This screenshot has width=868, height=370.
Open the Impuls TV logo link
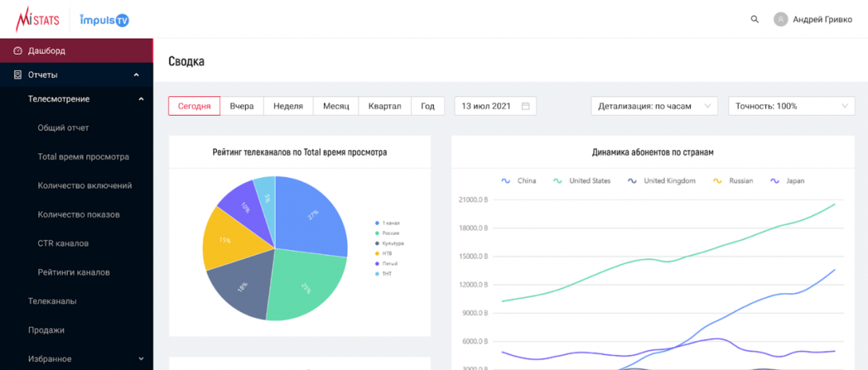[103, 20]
